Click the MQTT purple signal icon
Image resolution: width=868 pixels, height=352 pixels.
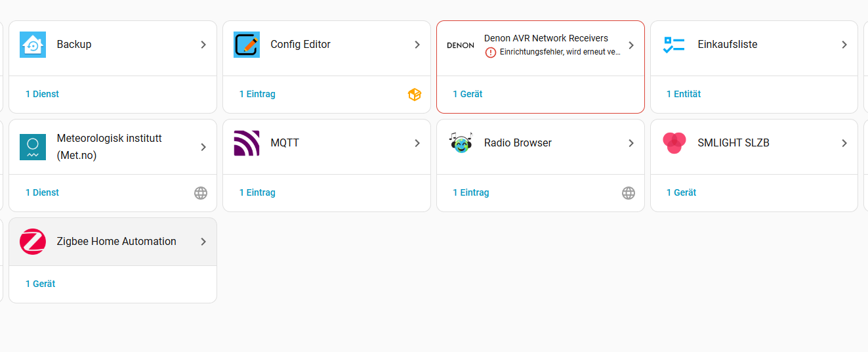coord(247,143)
